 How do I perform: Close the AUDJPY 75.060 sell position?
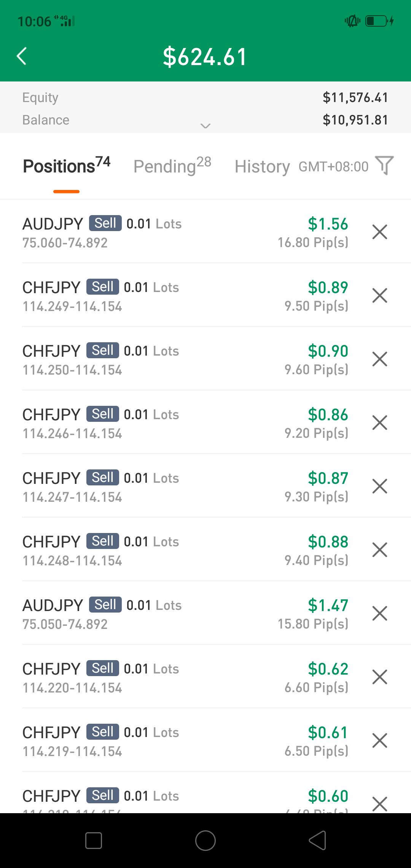(379, 232)
